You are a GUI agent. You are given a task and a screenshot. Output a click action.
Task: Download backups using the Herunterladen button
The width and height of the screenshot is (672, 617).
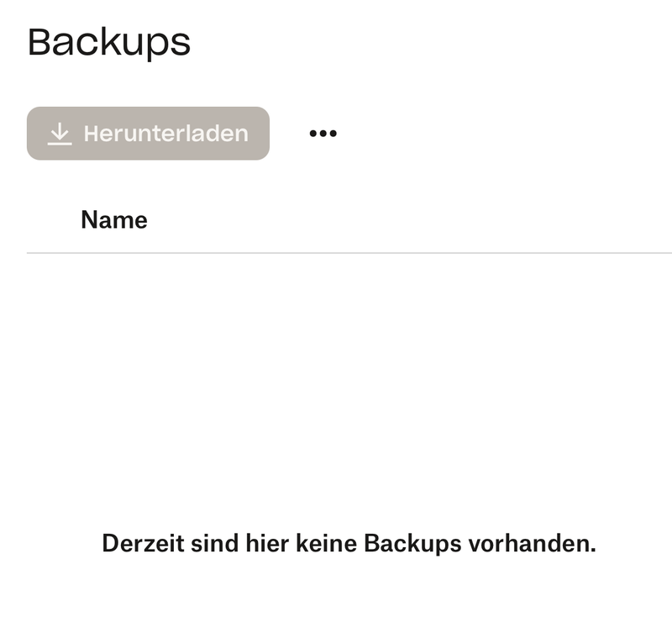pos(148,134)
